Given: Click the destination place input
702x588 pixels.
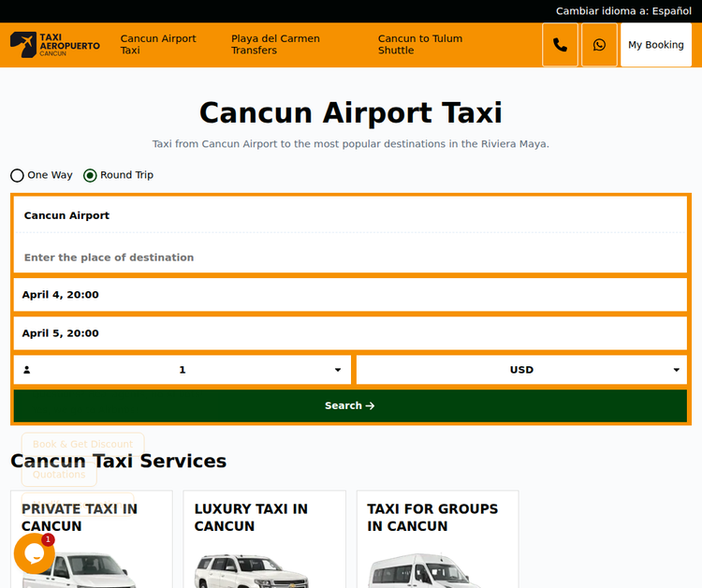Looking at the screenshot, I should 350,257.
